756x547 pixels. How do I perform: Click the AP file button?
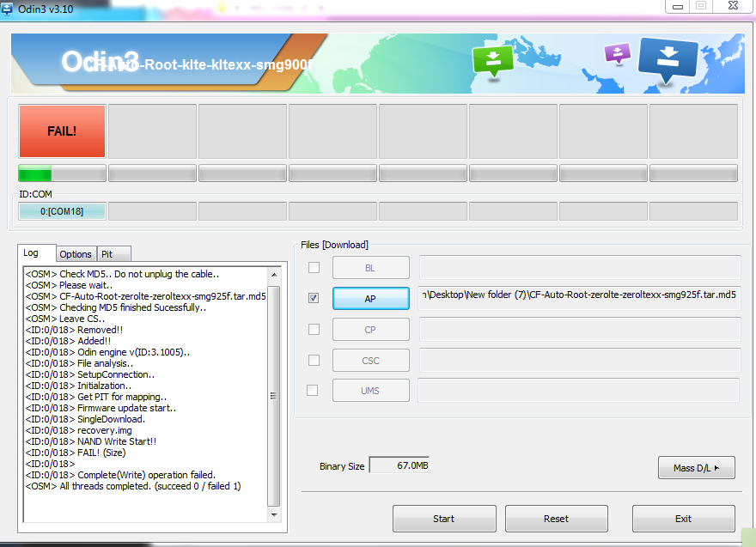coord(371,299)
